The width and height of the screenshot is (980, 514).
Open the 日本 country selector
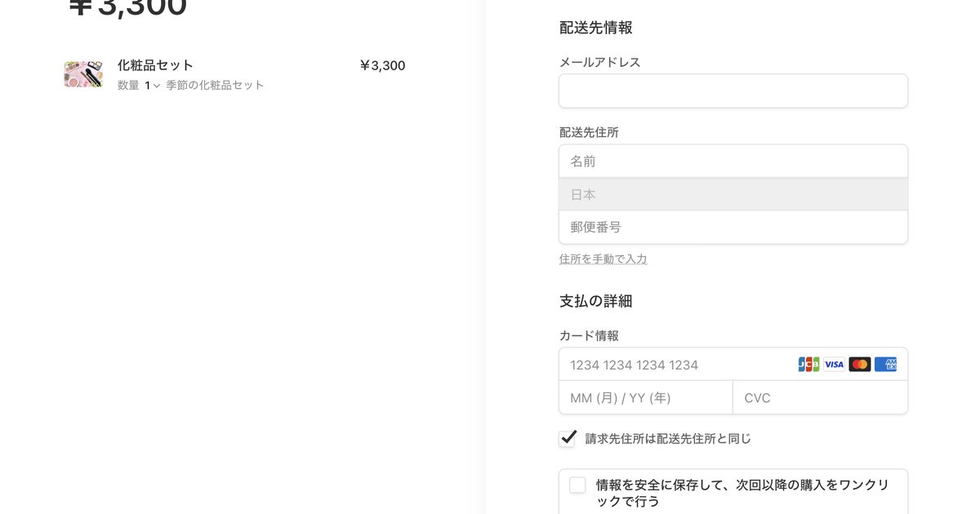(x=733, y=194)
